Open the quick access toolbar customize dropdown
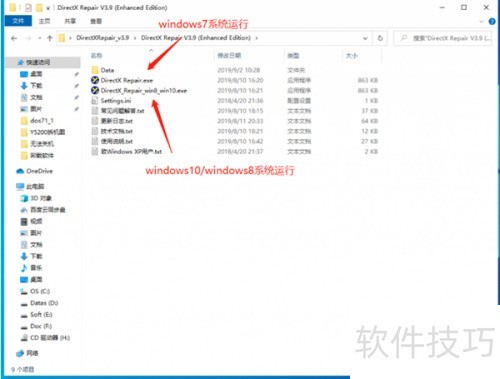This screenshot has height=379, width=500. tap(48, 8)
